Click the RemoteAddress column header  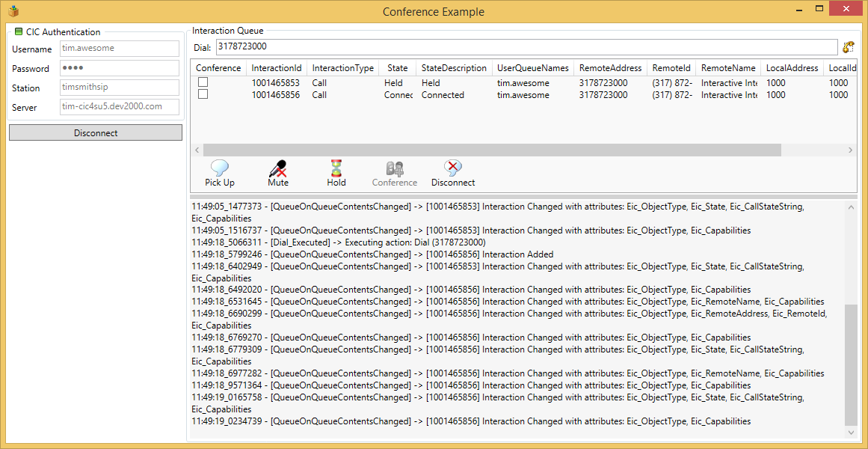(610, 68)
